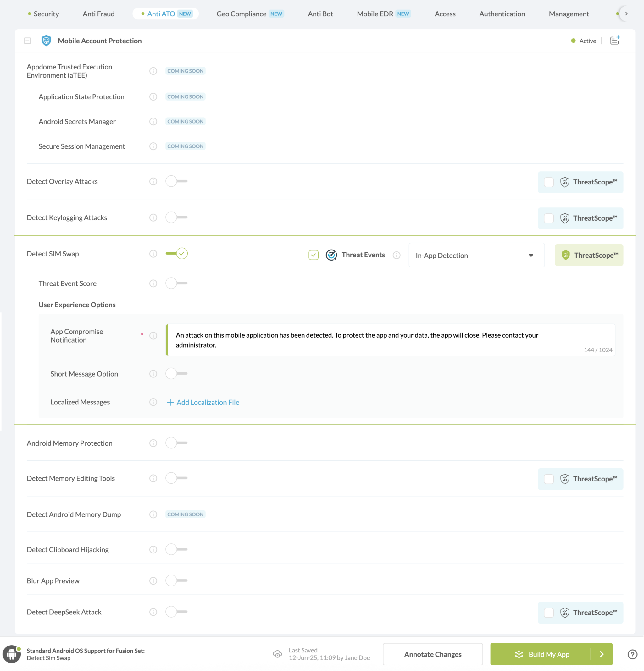The height and width of the screenshot is (671, 644).
Task: Click the Mobile Account Protection shield icon
Action: (46, 41)
